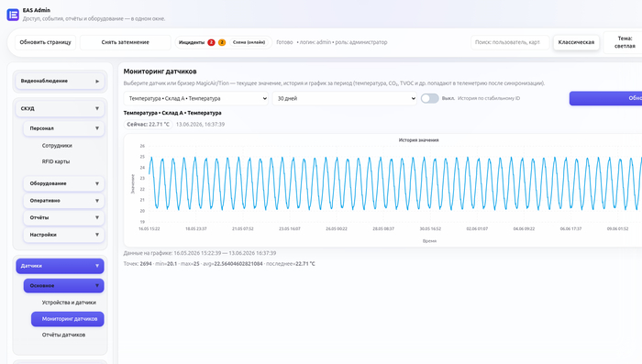Open the Сотрудники page

[x=57, y=146]
